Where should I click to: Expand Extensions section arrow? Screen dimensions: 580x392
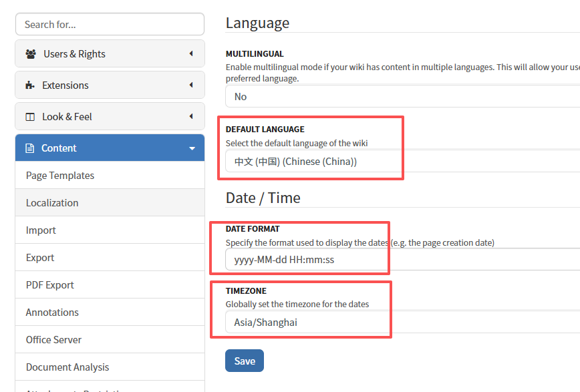[x=191, y=85]
